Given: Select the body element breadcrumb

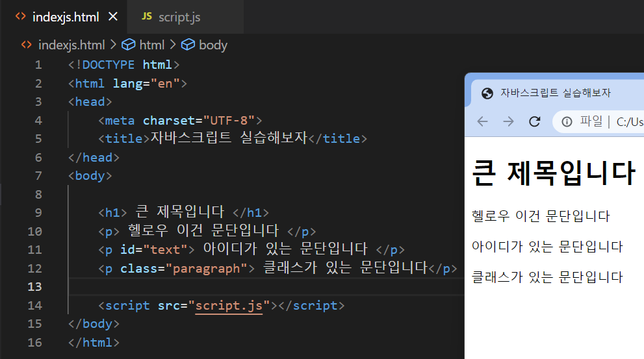Looking at the screenshot, I should (x=213, y=45).
